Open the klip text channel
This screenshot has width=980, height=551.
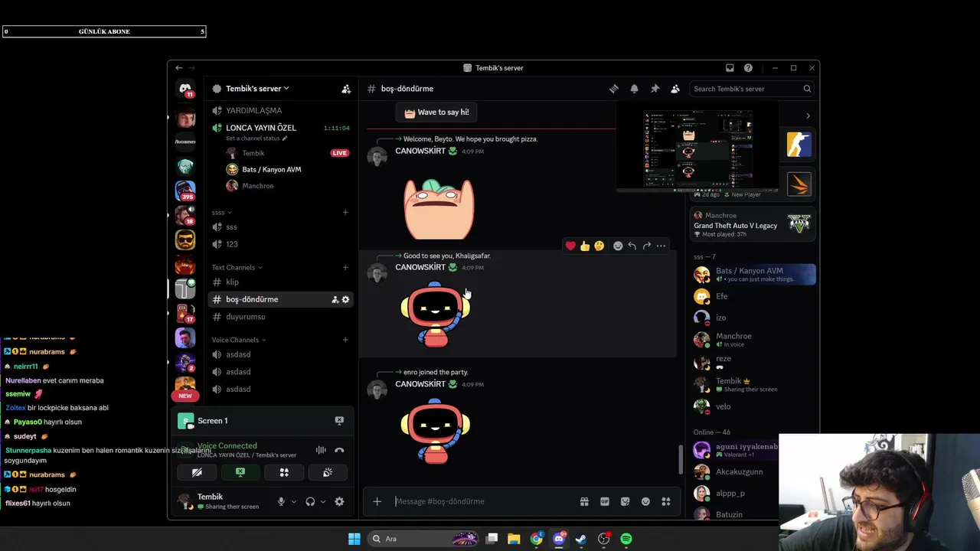(280, 282)
